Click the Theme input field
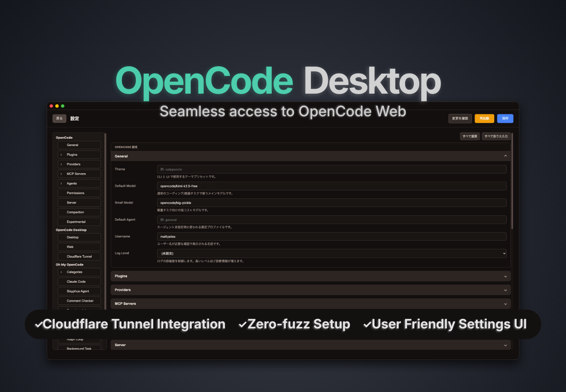This screenshot has width=566, height=392. point(332,169)
